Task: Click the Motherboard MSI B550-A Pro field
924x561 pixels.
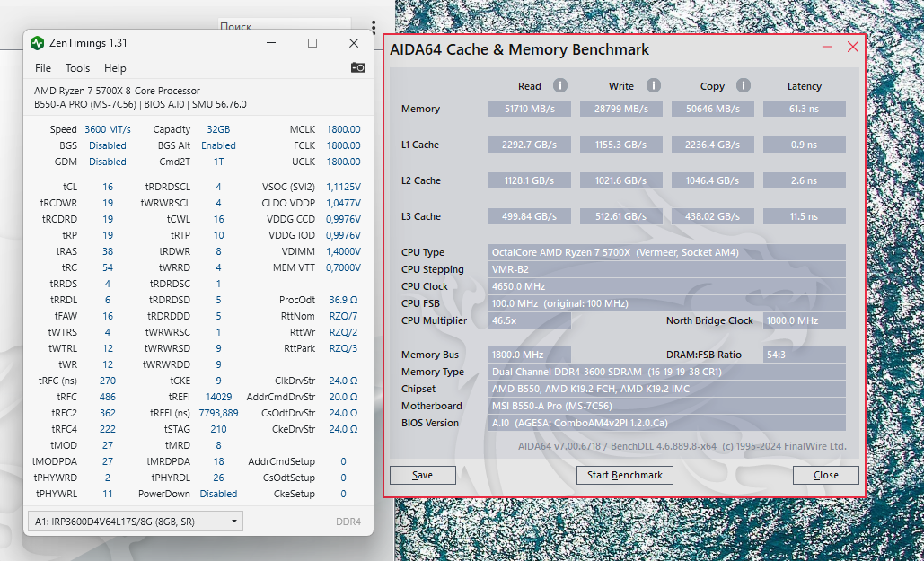Action: point(667,406)
